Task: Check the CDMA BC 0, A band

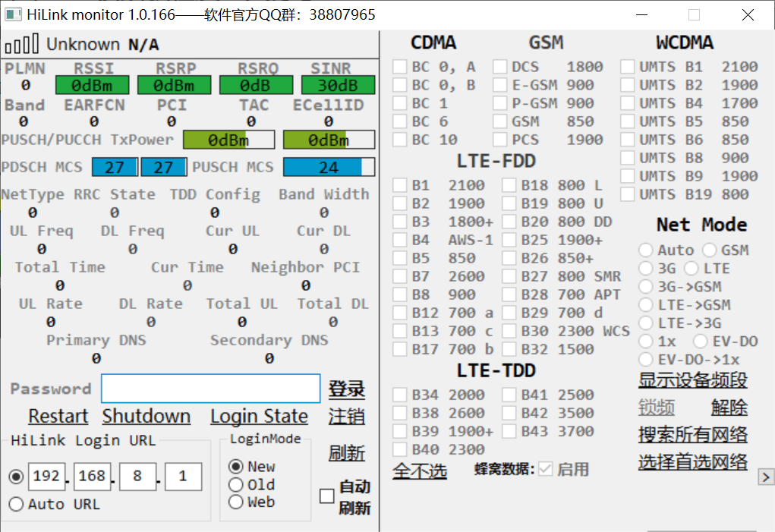Action: coord(400,66)
